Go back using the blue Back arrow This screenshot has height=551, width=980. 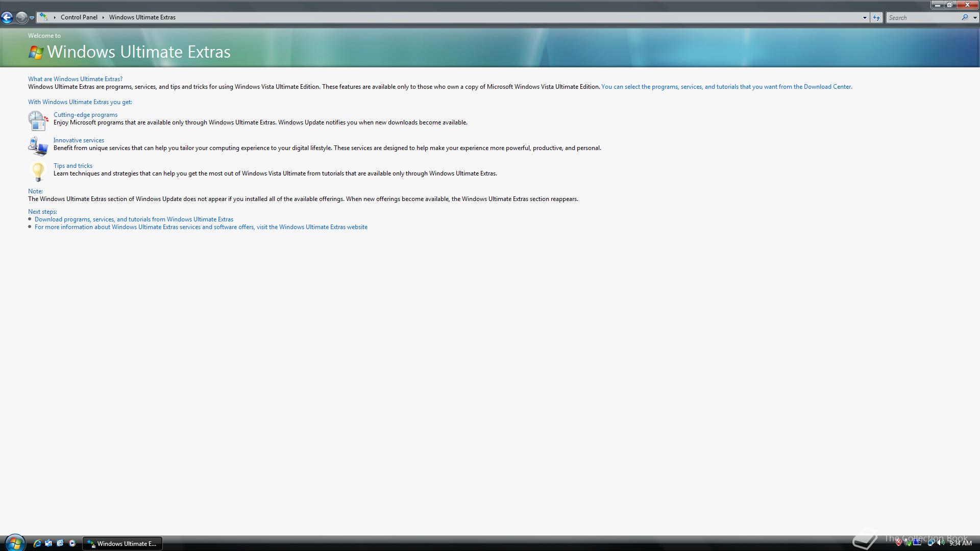pos(7,17)
